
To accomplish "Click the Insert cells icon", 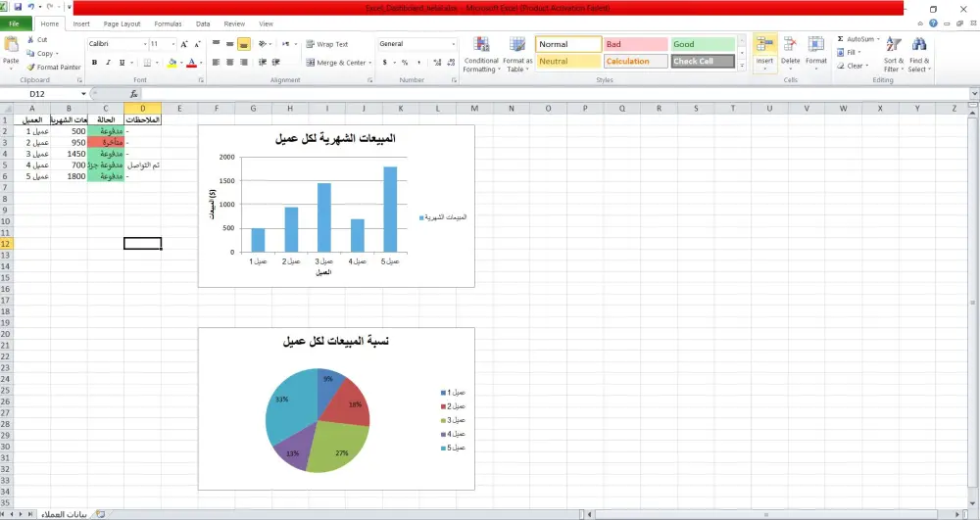I will click(x=764, y=44).
